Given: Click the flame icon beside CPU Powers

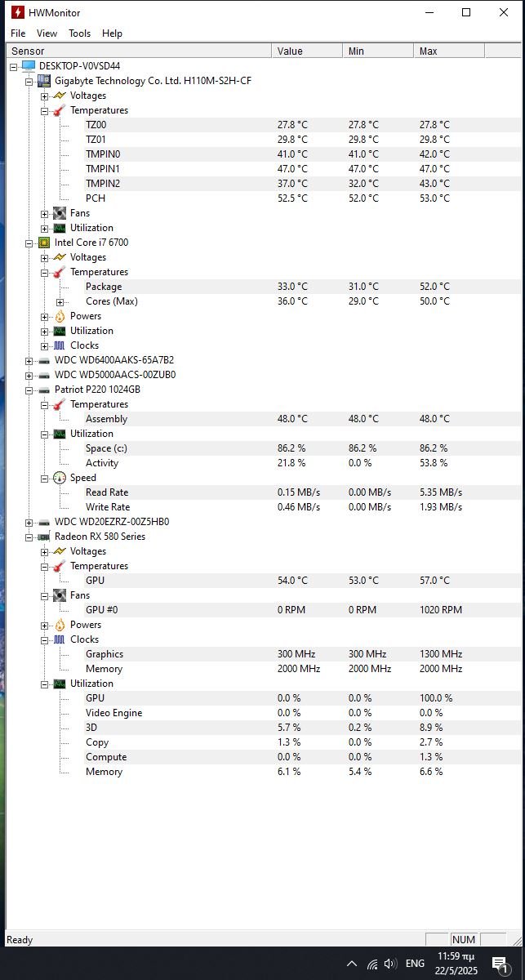Looking at the screenshot, I should [60, 316].
